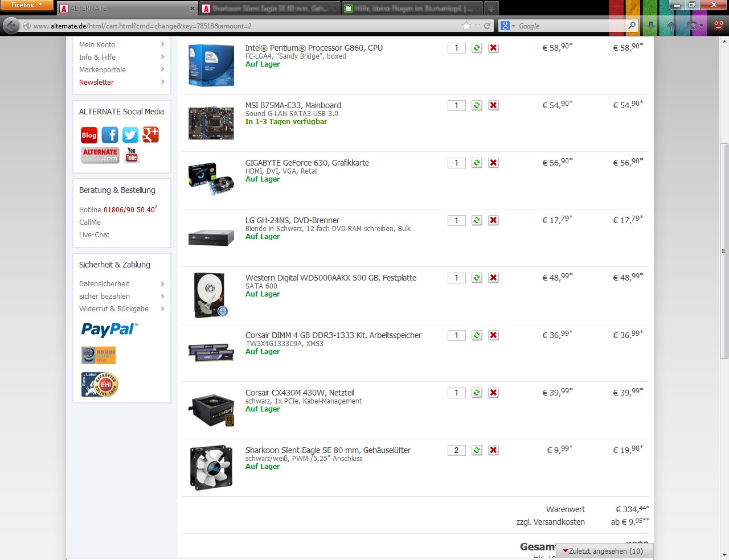Remove Intel Pentium G860 from cart
The width and height of the screenshot is (729, 560).
[494, 48]
